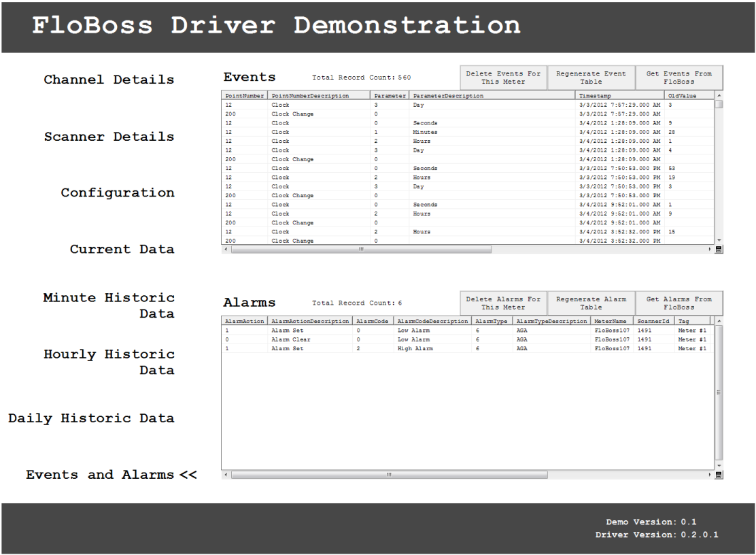Sort Alarms by MeterName column header
Viewport: 756px width, 555px height.
[x=612, y=321]
